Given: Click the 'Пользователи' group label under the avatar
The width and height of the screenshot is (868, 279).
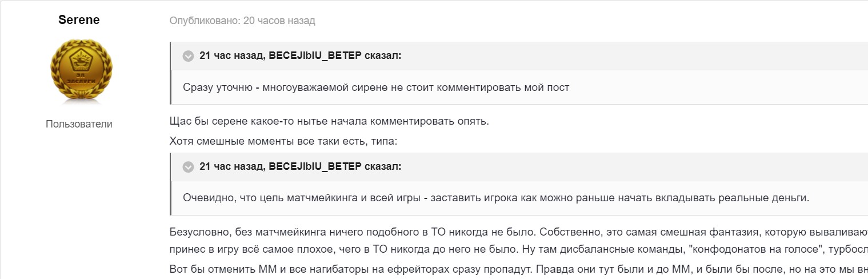Looking at the screenshot, I should pos(79,124).
